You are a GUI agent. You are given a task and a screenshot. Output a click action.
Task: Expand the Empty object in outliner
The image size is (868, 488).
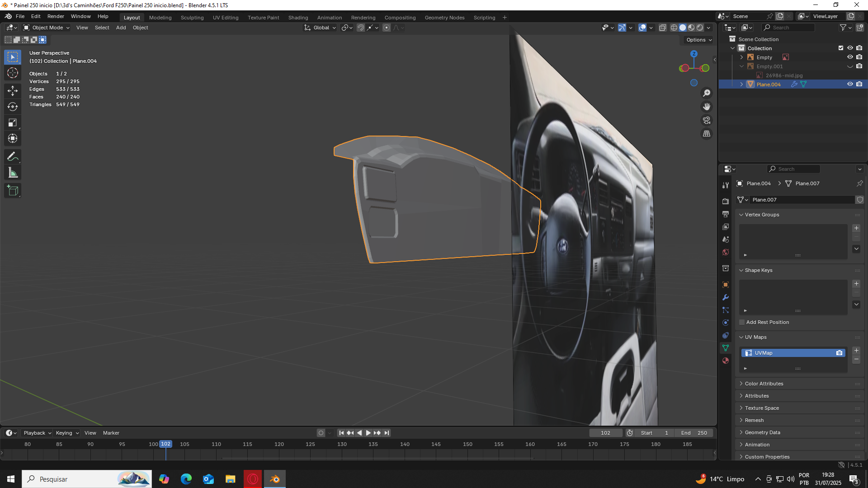(x=741, y=57)
